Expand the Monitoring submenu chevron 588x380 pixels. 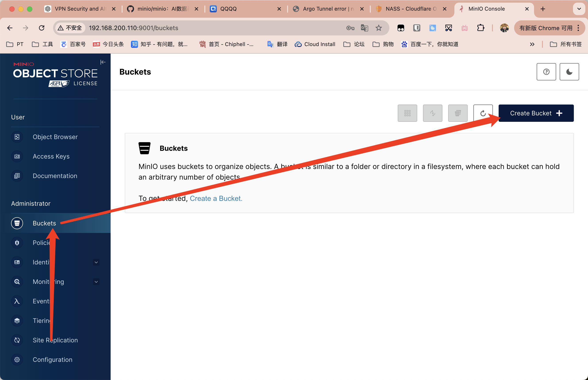[x=96, y=282]
